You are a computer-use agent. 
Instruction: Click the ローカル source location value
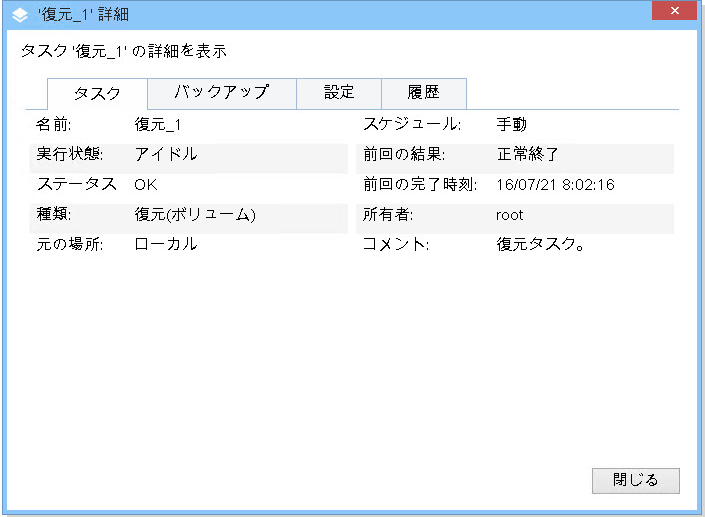point(165,245)
